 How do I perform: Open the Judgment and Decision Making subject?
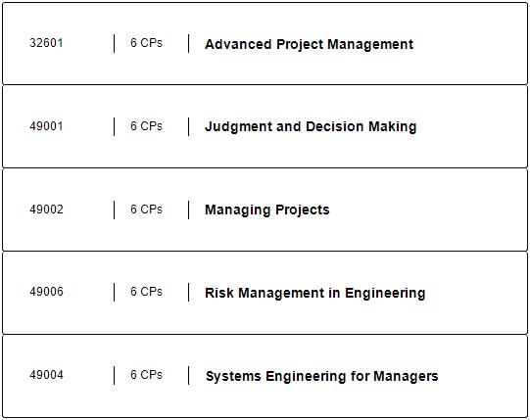coord(311,126)
